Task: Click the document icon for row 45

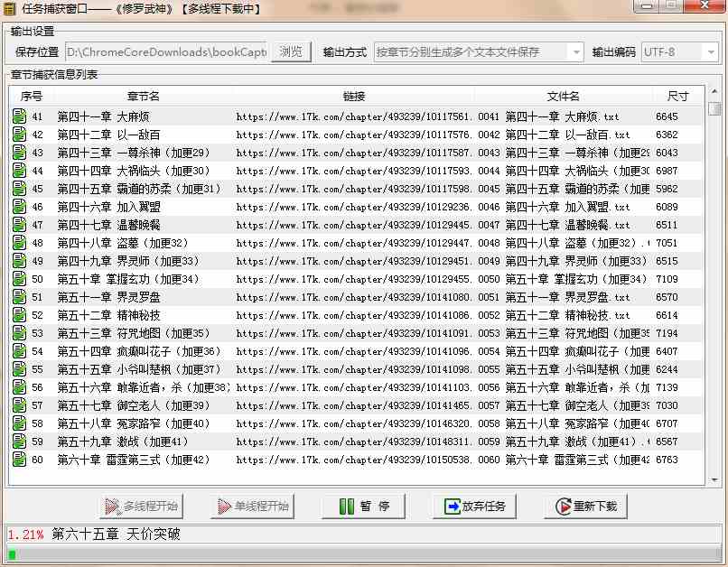Action: tap(19, 189)
